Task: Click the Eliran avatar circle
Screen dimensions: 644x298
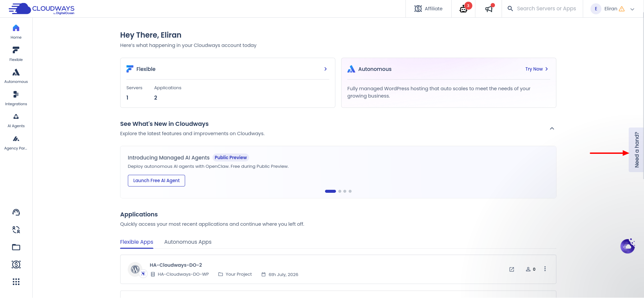Action: click(596, 9)
